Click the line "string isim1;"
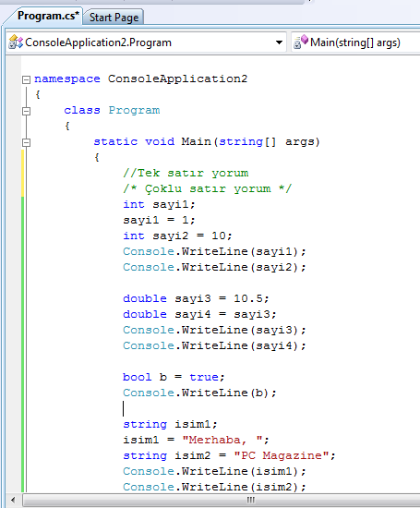 click(170, 424)
